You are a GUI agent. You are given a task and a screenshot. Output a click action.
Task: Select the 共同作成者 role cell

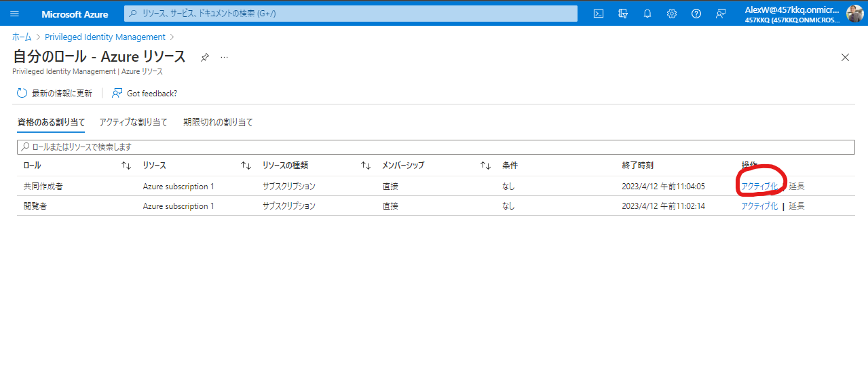(43, 186)
